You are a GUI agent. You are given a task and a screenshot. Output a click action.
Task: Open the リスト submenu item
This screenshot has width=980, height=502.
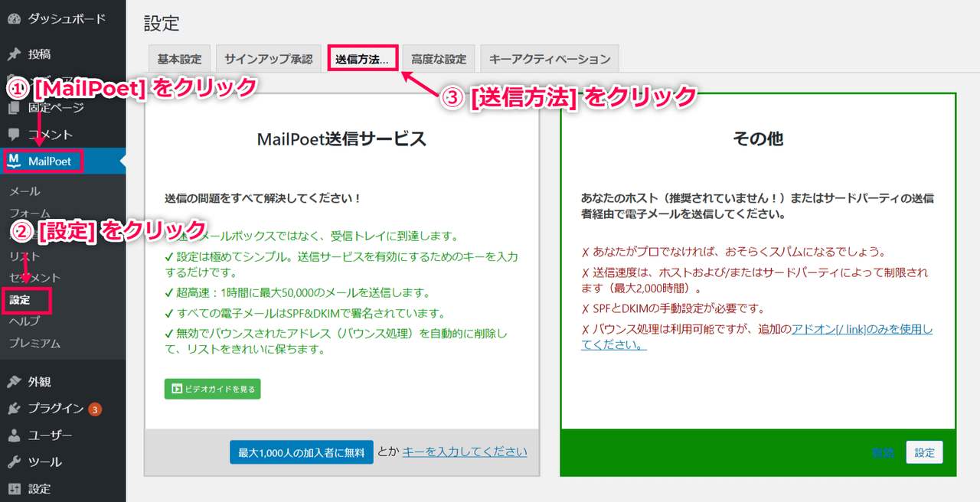coord(24,256)
